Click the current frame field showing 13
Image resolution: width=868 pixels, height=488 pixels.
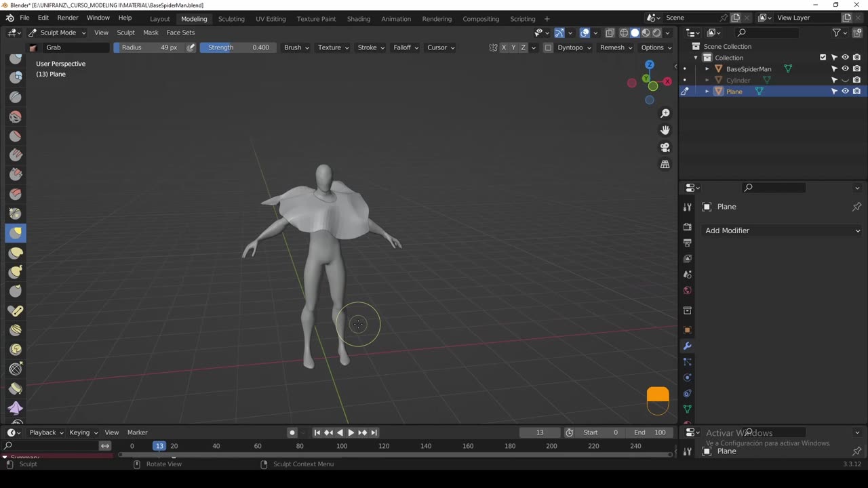[x=540, y=432]
